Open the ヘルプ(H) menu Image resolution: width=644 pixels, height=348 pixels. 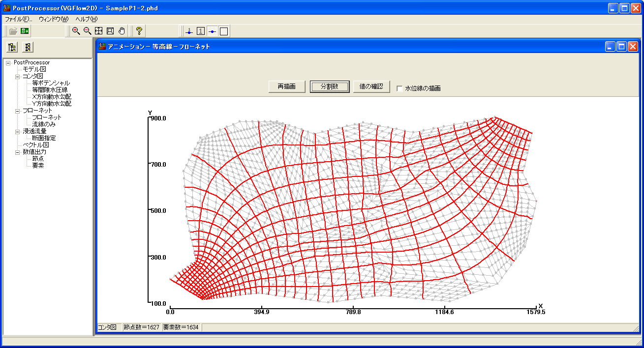(x=87, y=19)
